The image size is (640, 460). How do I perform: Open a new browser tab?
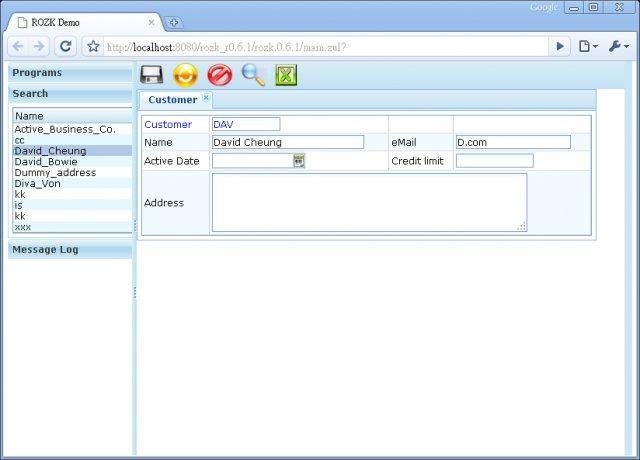click(x=174, y=22)
